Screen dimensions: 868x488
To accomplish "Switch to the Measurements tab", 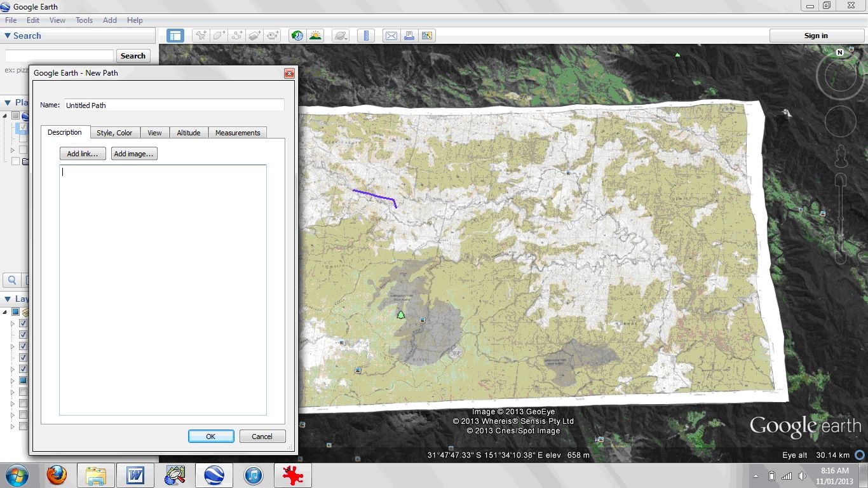I will [x=238, y=133].
